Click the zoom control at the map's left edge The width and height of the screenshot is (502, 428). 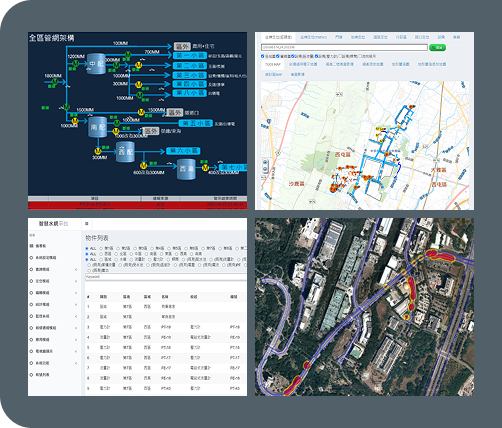tap(265, 166)
